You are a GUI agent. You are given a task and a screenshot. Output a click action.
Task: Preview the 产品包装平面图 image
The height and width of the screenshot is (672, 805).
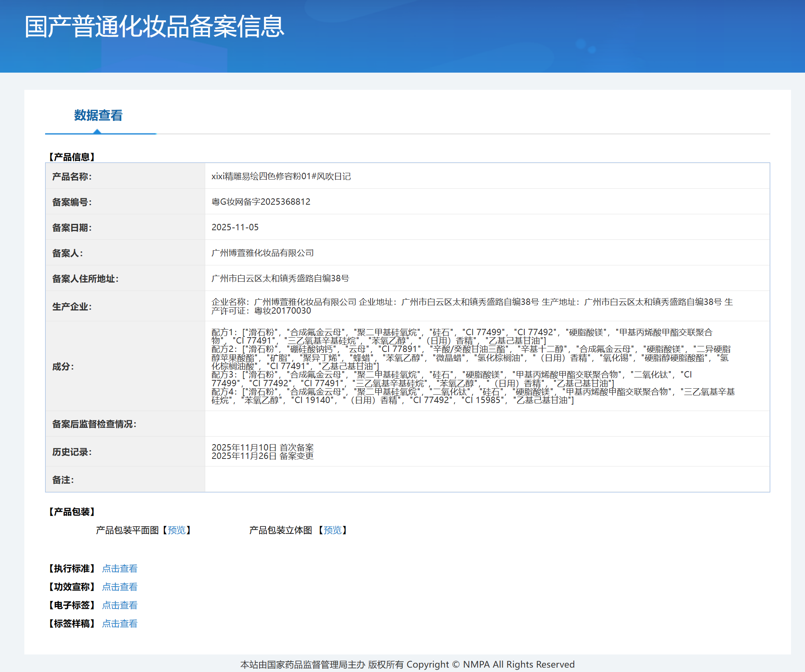pos(176,530)
